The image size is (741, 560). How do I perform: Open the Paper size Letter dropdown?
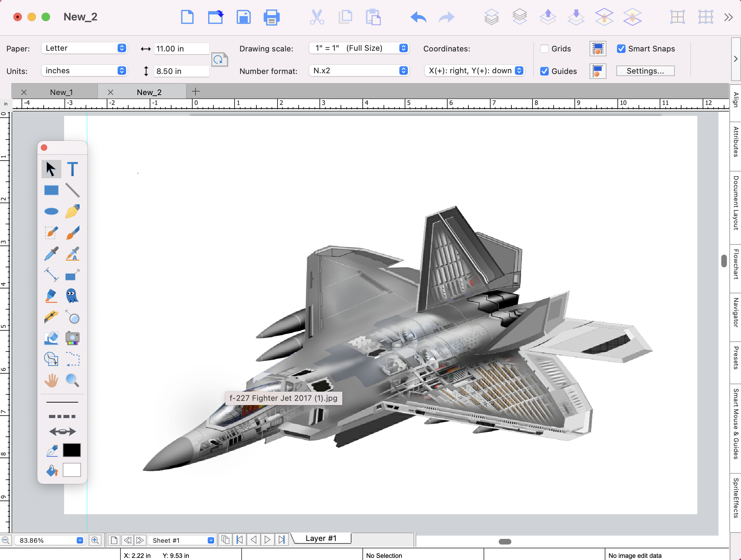coord(84,48)
